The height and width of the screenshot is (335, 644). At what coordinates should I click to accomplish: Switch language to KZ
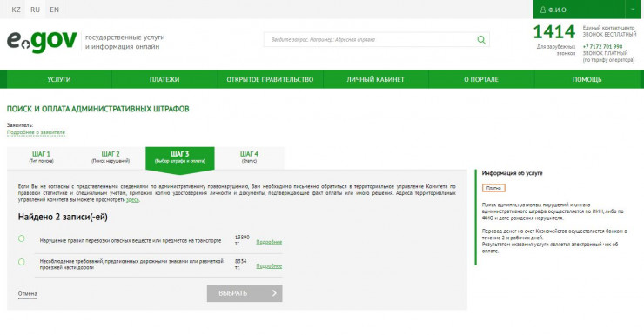[x=16, y=10]
